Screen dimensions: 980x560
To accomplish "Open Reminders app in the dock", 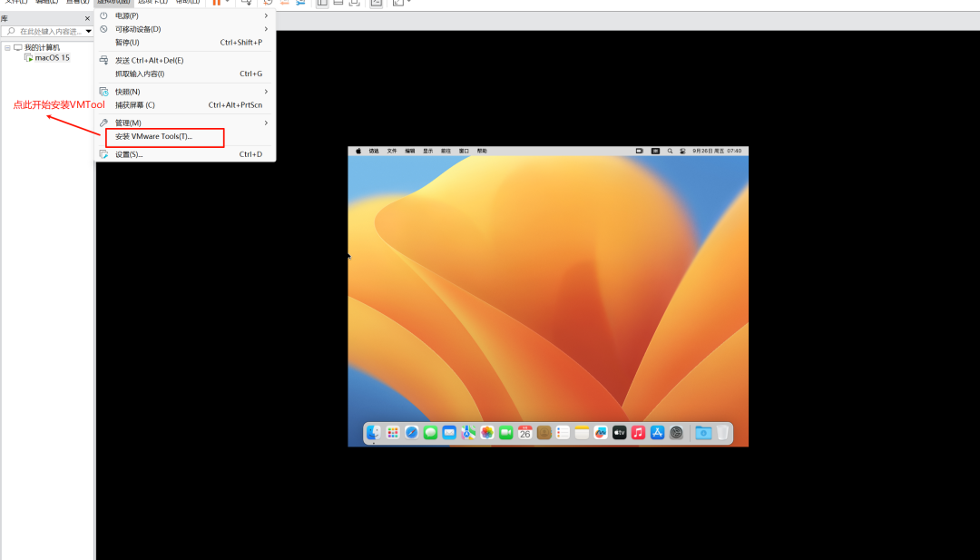I will 563,433.
